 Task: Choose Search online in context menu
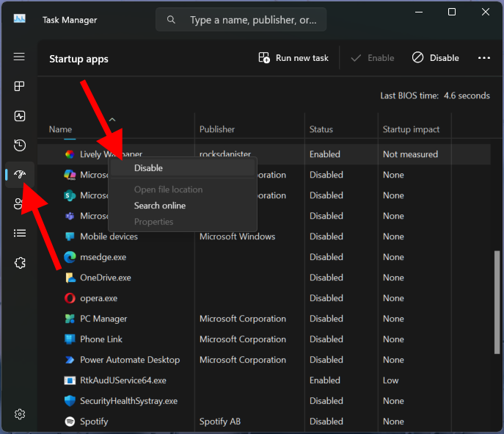tap(160, 206)
